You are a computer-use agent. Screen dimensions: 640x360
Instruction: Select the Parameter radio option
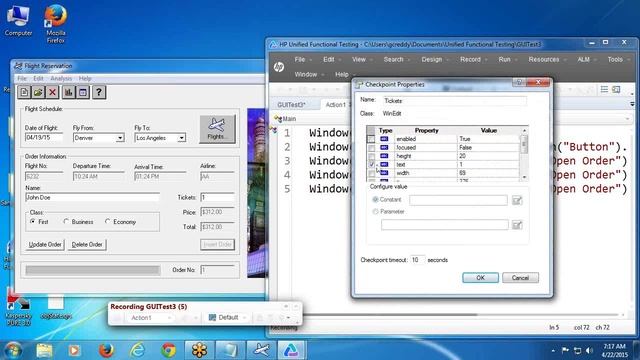pos(375,211)
